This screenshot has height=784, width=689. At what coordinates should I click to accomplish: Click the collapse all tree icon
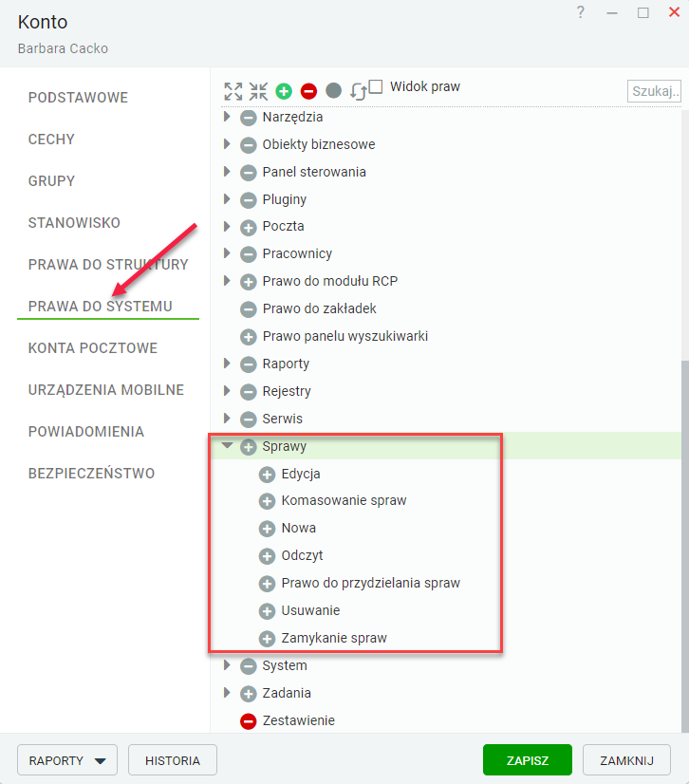tap(258, 91)
